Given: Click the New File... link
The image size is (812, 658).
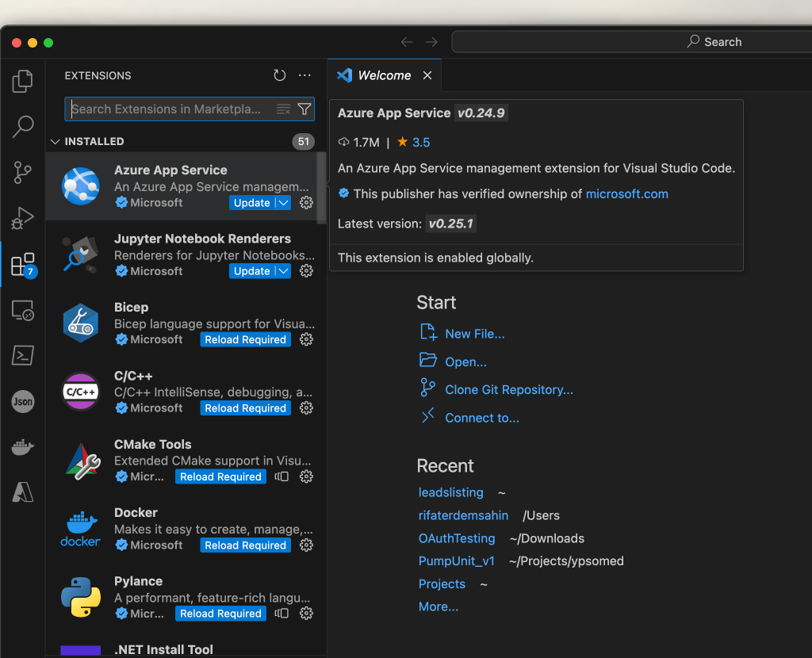Looking at the screenshot, I should click(x=475, y=334).
